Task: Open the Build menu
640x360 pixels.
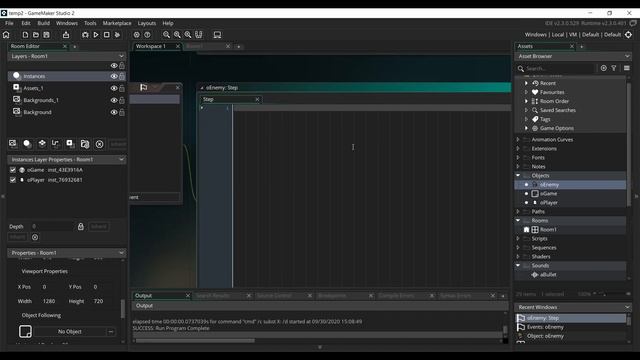Action: coord(43,23)
